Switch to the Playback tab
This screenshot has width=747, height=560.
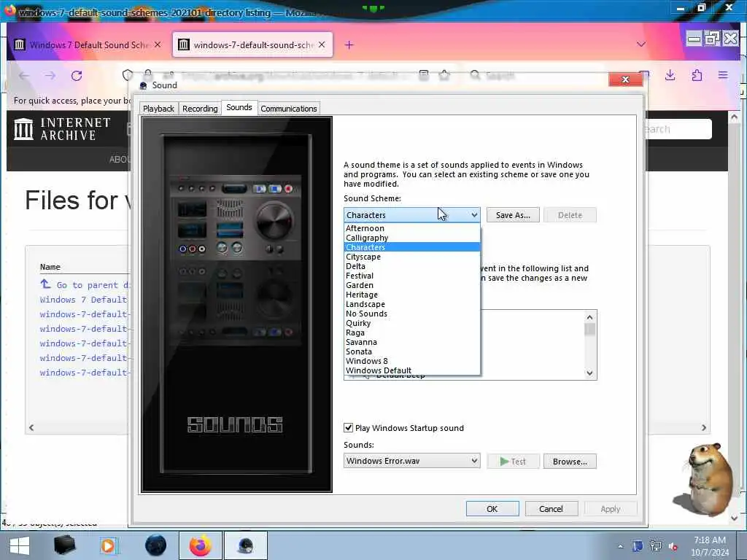[x=158, y=109]
